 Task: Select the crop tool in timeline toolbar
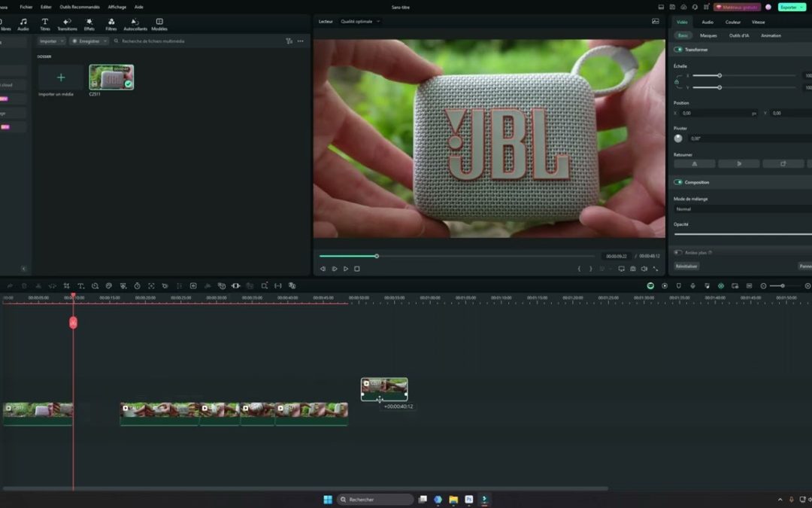[66, 286]
